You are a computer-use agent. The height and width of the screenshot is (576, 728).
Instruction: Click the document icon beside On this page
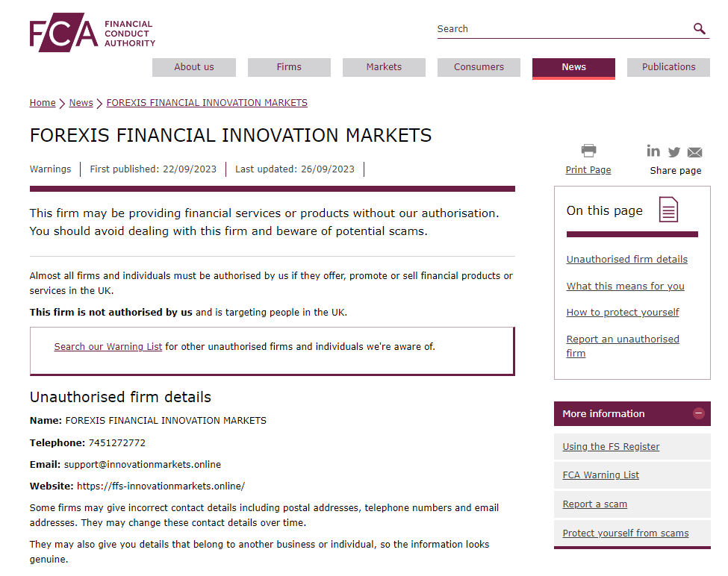668,210
